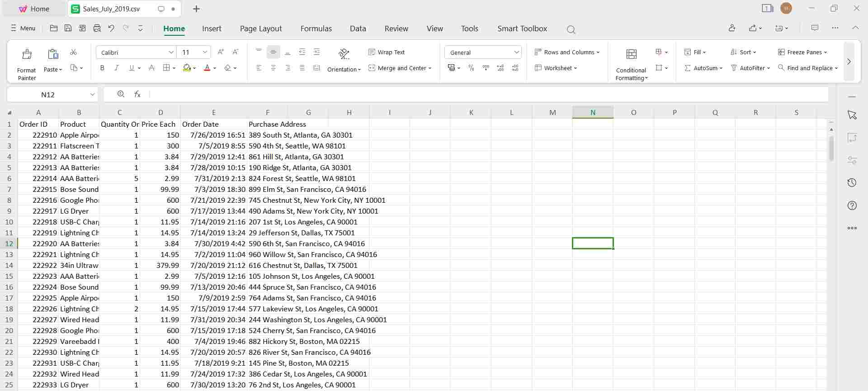The image size is (868, 391).
Task: Click the Undo arrow icon
Action: tap(111, 28)
